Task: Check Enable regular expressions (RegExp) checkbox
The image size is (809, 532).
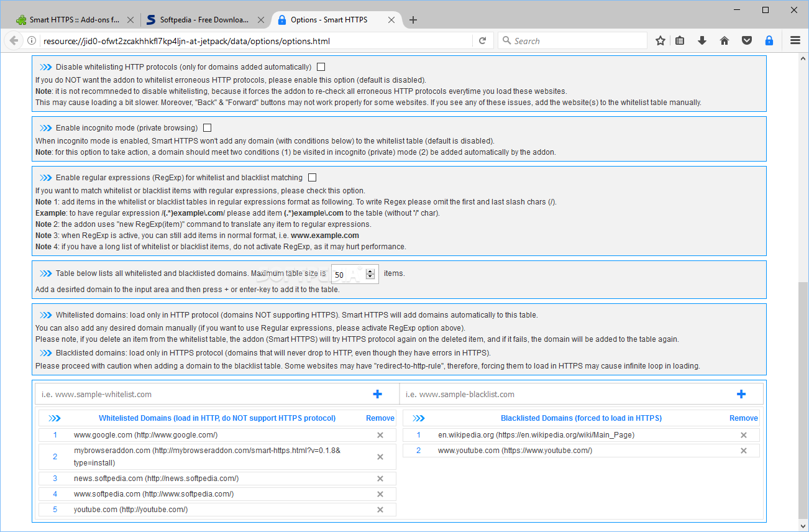Action: [x=312, y=178]
